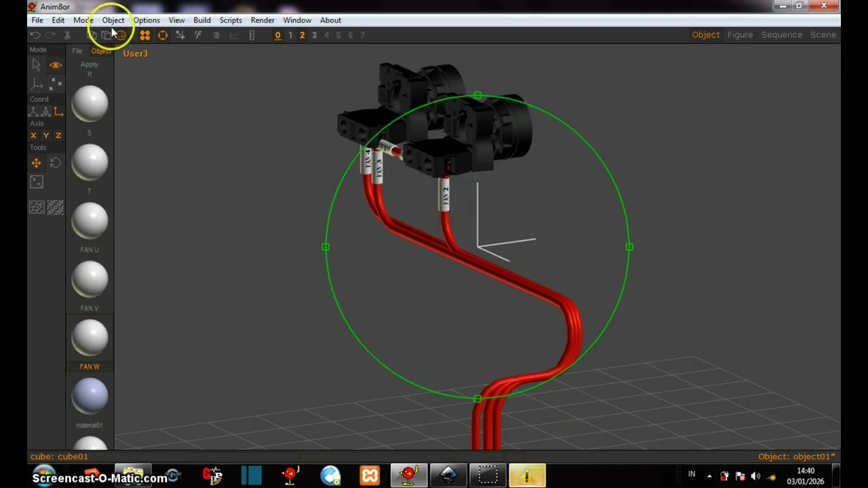The width and height of the screenshot is (868, 488).
Task: Toggle layer 3 in the toolbar
Action: [x=314, y=35]
